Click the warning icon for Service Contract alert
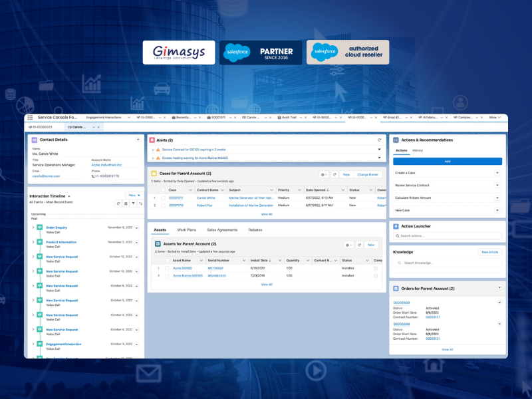532x399 pixels. (158, 150)
